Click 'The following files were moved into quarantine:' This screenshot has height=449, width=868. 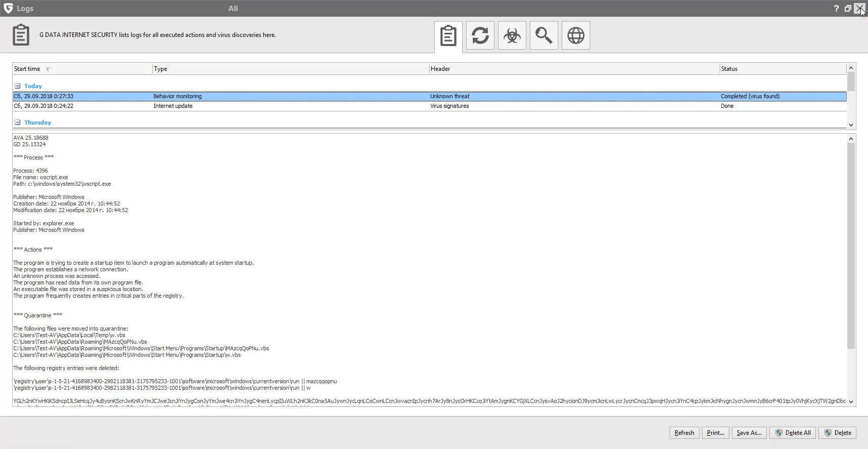click(x=71, y=329)
